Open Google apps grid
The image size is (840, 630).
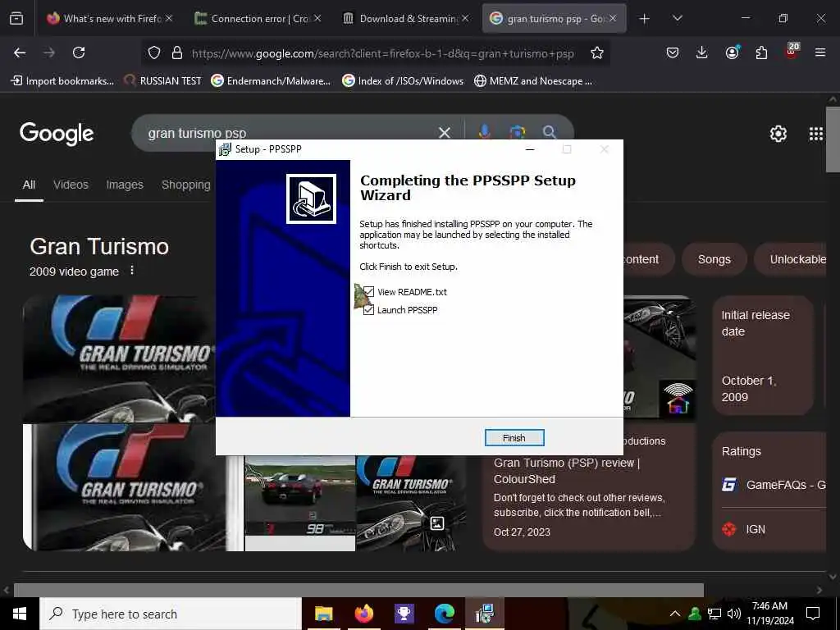pos(816,134)
